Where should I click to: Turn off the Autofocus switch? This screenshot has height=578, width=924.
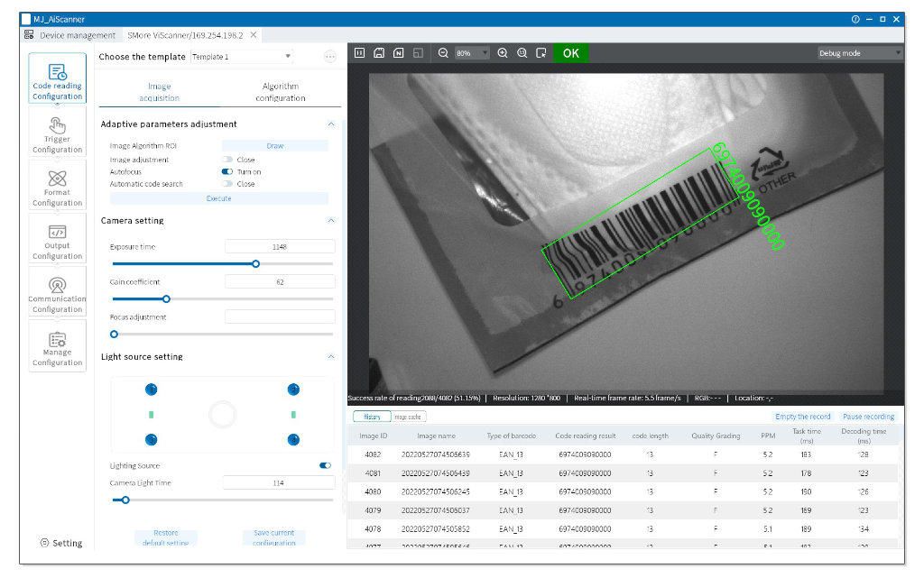point(226,172)
